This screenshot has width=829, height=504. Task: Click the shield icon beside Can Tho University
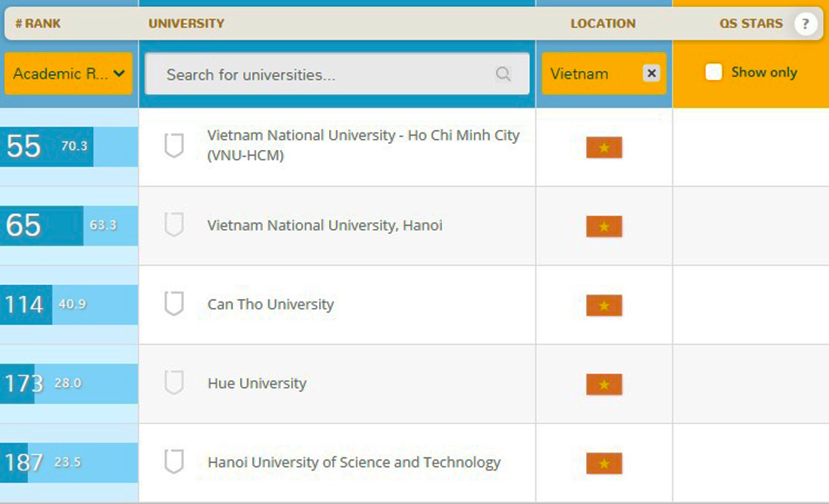pos(174,304)
